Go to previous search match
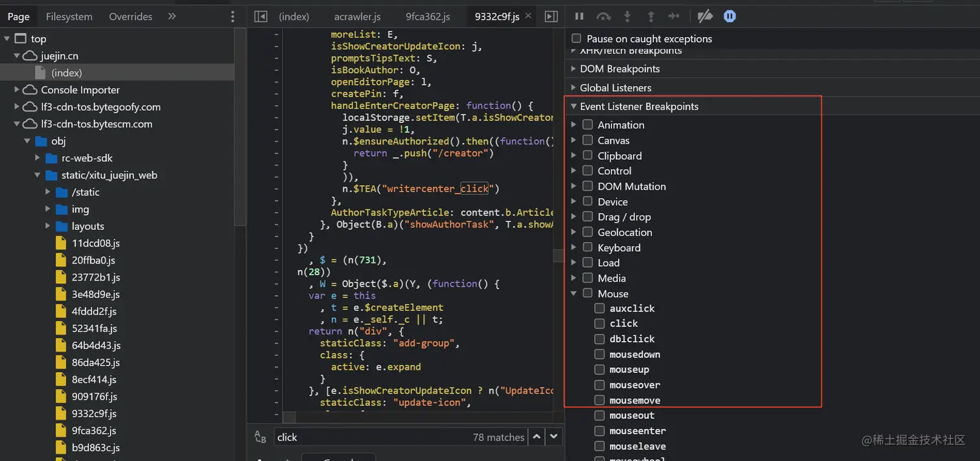 tap(537, 437)
